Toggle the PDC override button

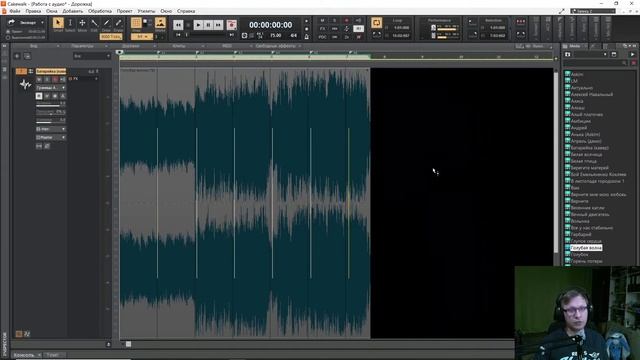[322, 37]
